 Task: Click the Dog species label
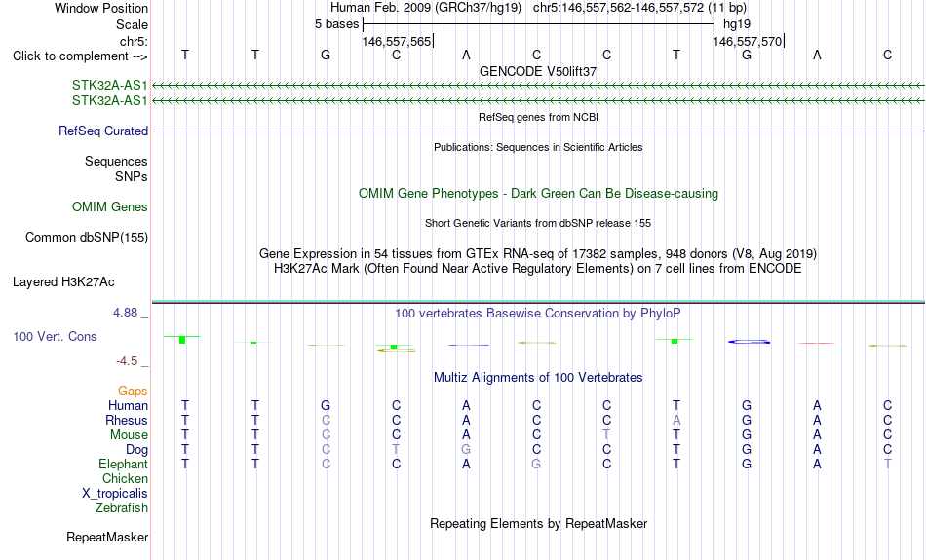tap(137, 450)
